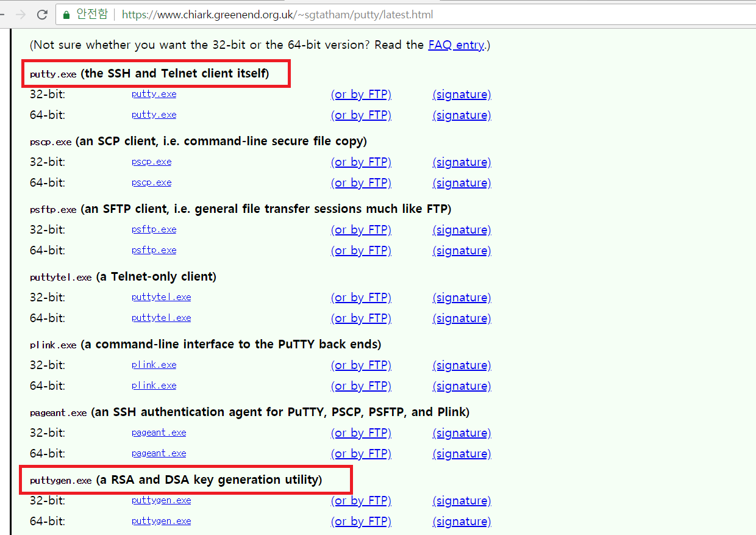Open the FAQ entry link
Viewport: 756px width, 535px height.
pyautogui.click(x=456, y=45)
